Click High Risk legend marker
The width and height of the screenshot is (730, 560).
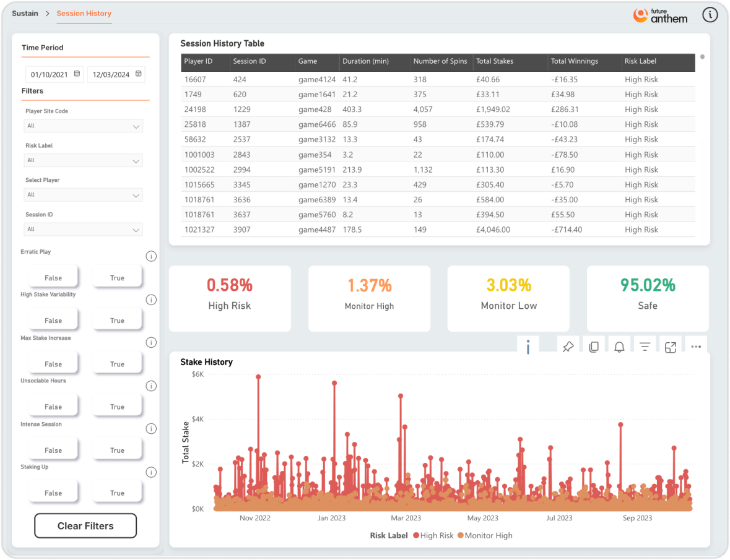coord(415,535)
